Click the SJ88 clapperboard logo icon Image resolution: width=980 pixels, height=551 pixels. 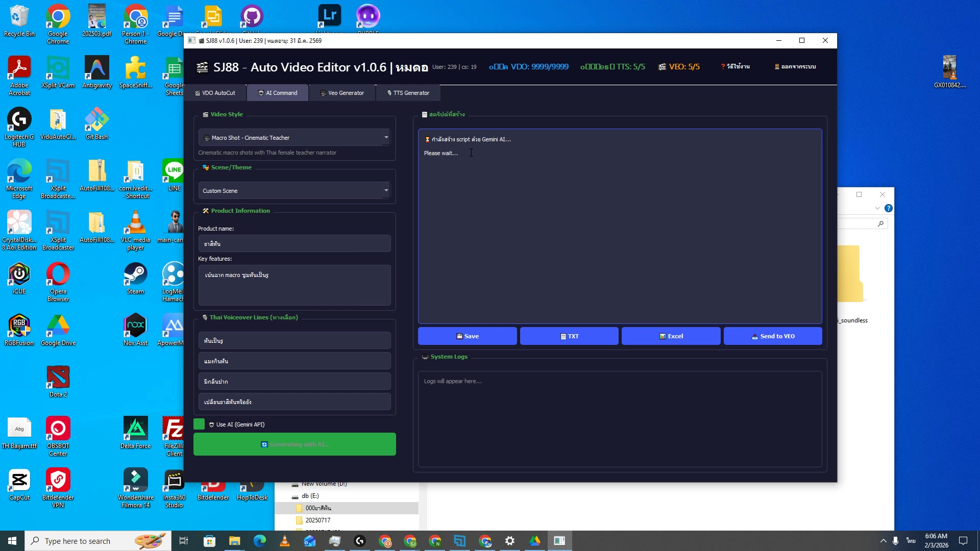pos(203,67)
